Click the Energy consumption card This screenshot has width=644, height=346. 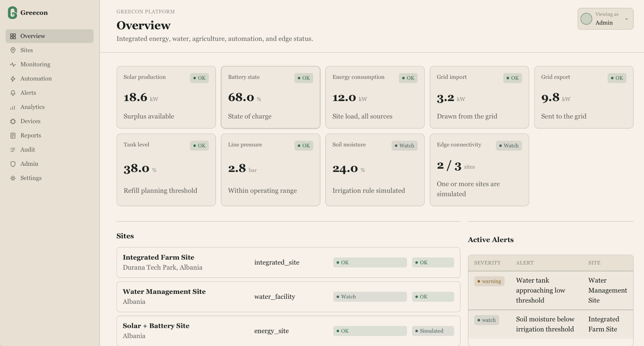pyautogui.click(x=375, y=97)
